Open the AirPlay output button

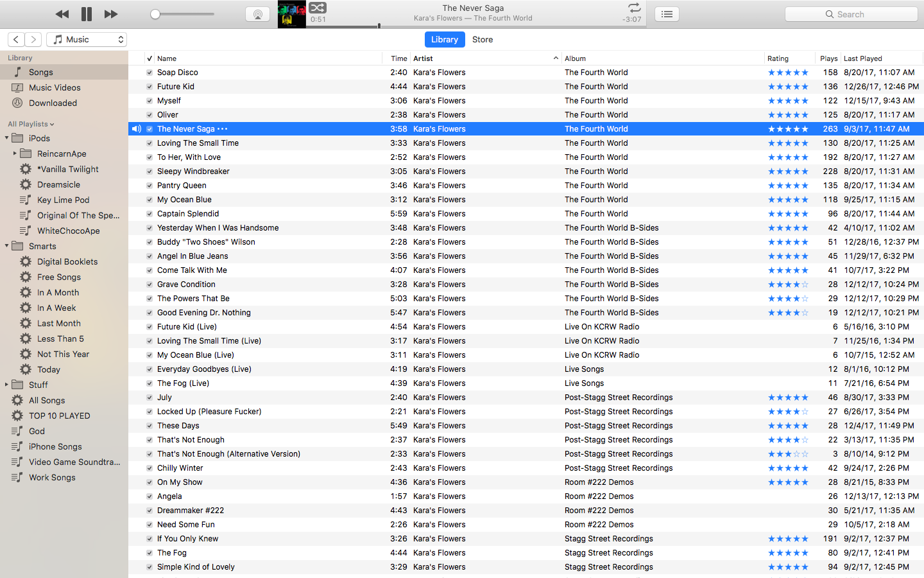point(258,14)
